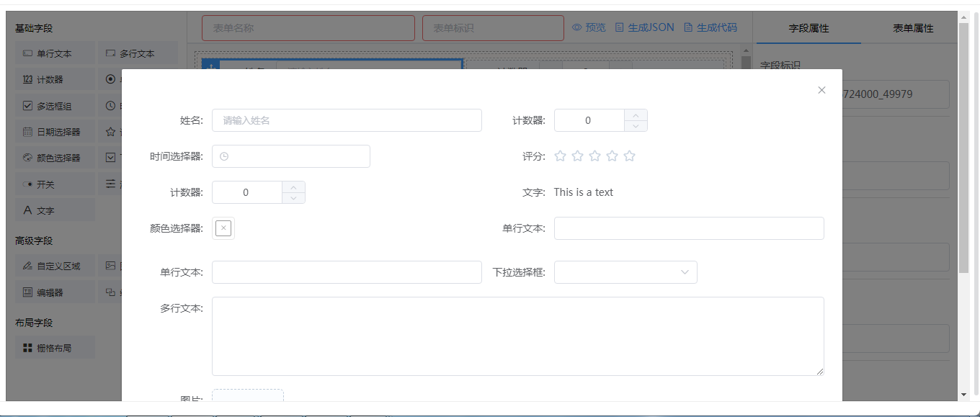Click the slider icon in the sidebar
980x417 pixels.
tap(110, 184)
